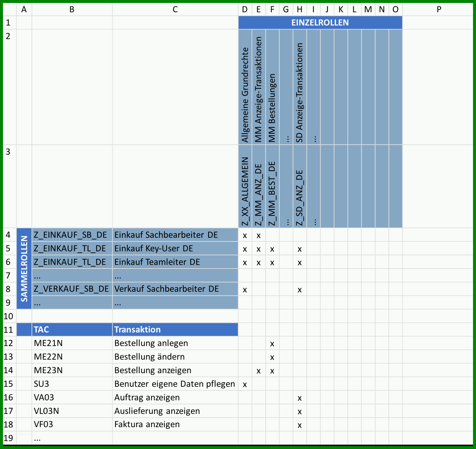This screenshot has width=476, height=449.
Task: Select cell Benutzer eigene Daten pflegen
Action: [175, 384]
